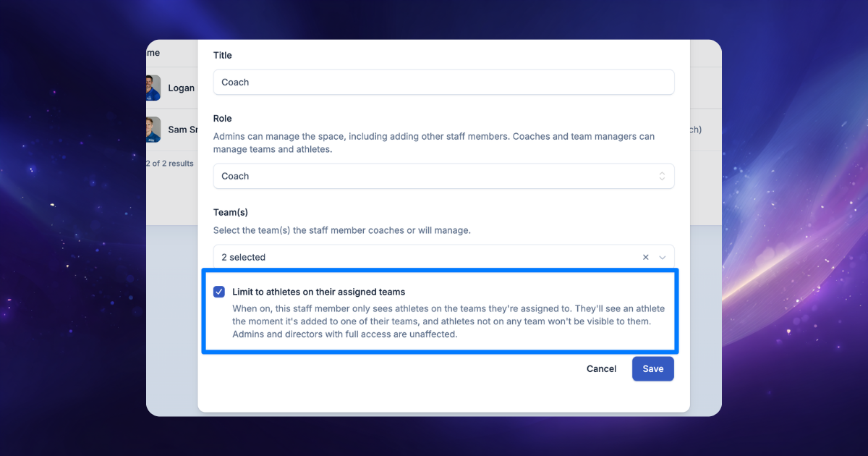Open the Team(s) multi-select showing 2 selected
The image size is (868, 456).
(443, 257)
